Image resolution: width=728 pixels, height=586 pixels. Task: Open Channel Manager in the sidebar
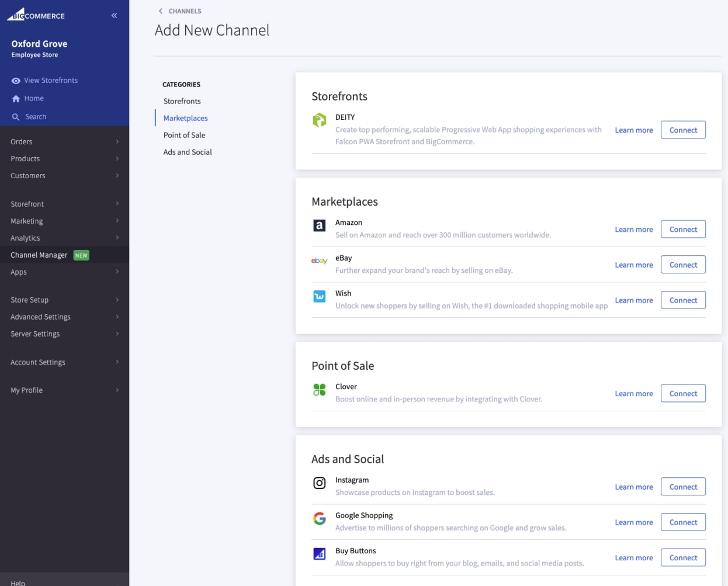tap(39, 255)
